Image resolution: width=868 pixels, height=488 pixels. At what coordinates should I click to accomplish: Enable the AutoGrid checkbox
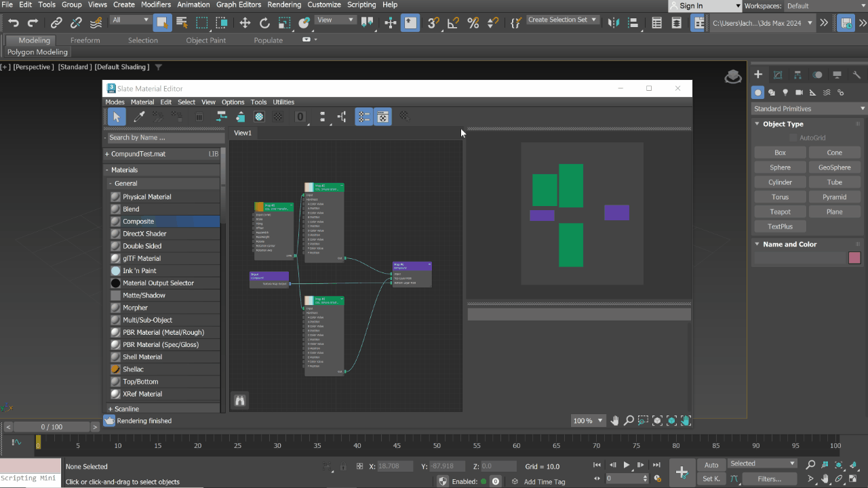coord(793,138)
